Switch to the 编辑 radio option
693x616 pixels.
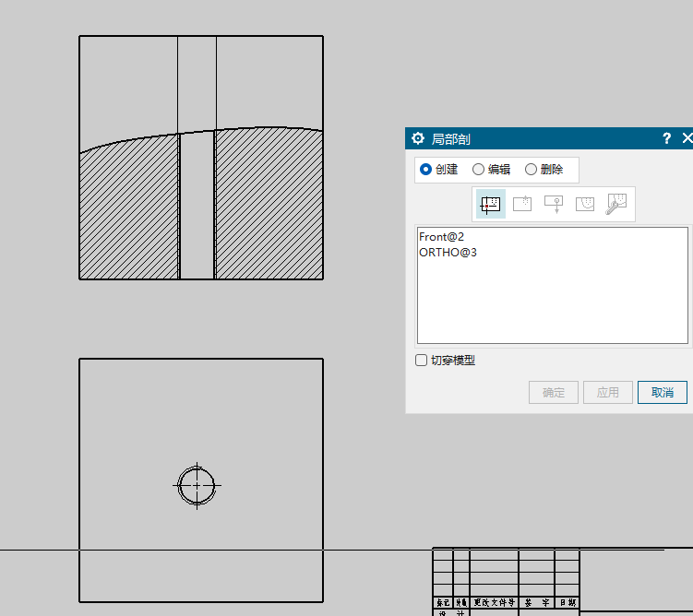click(478, 170)
